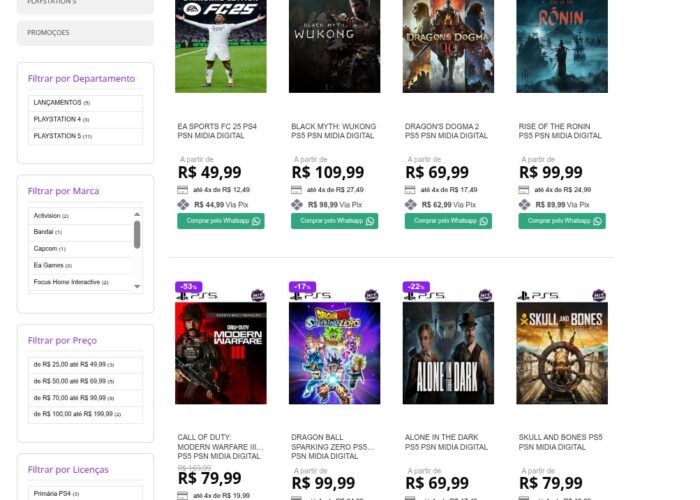
Task: Select the Activision brand filter
Action: pos(48,215)
